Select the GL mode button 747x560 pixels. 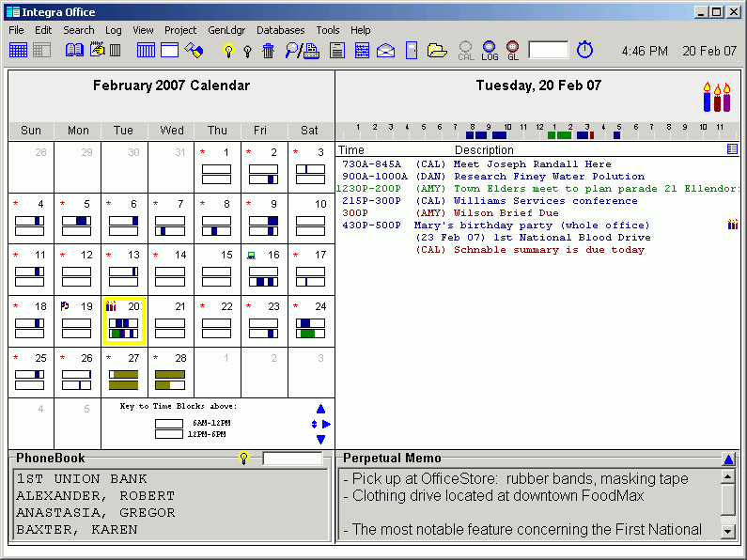coord(513,51)
